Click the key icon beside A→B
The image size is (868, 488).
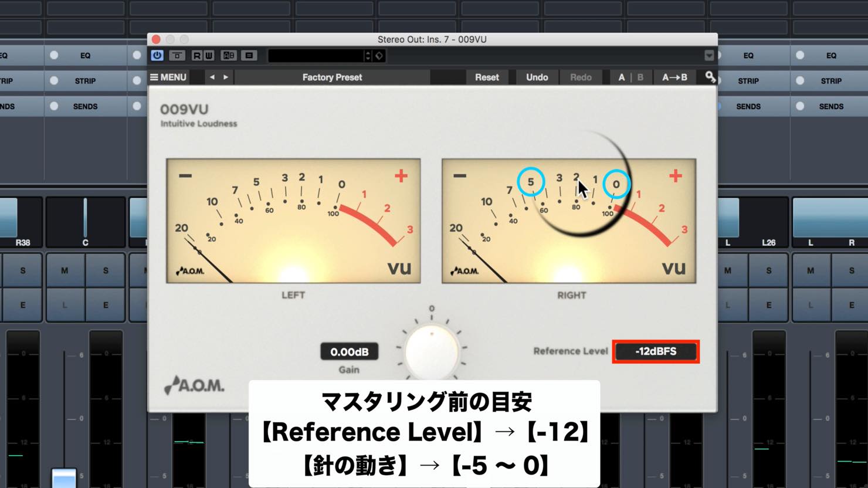(x=710, y=77)
